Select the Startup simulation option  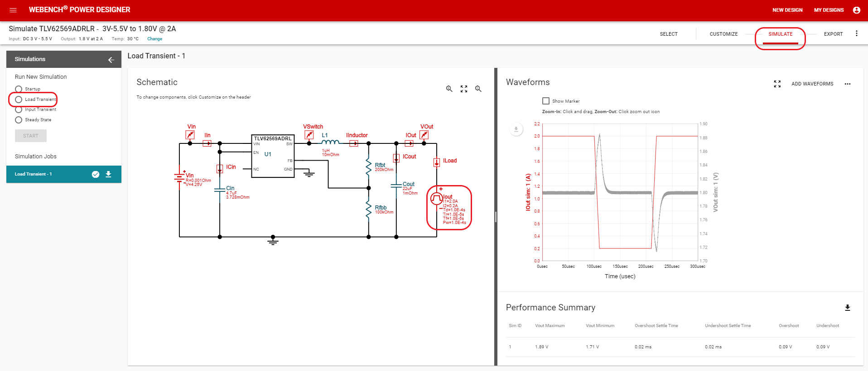click(x=19, y=89)
